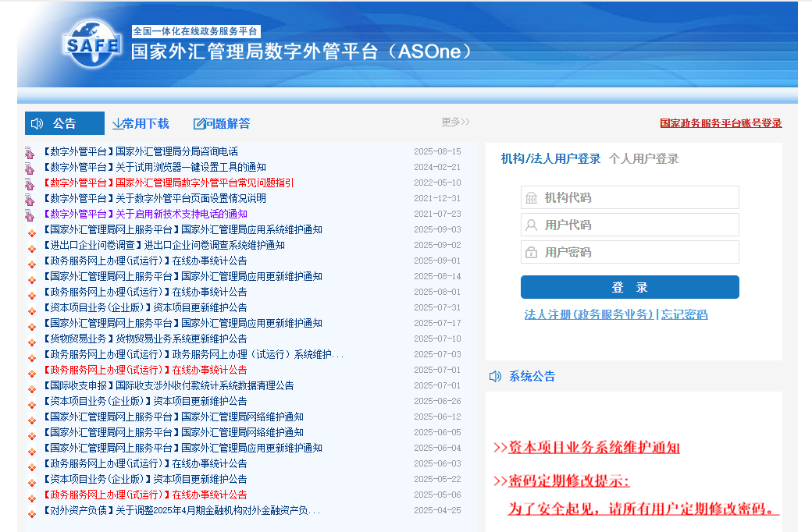Open 法人注册(政务服务业务) link
The width and height of the screenshot is (812, 532).
(x=589, y=314)
